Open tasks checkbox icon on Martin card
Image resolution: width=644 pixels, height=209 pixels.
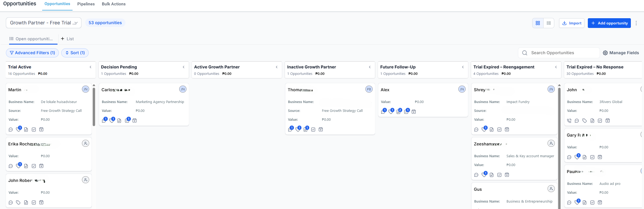tap(34, 130)
